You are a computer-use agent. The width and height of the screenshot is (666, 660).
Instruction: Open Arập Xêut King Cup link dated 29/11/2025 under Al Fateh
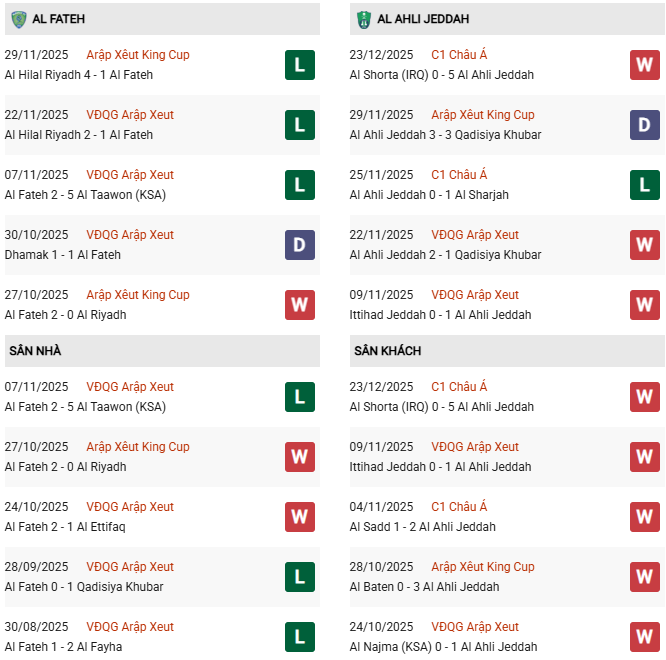137,55
